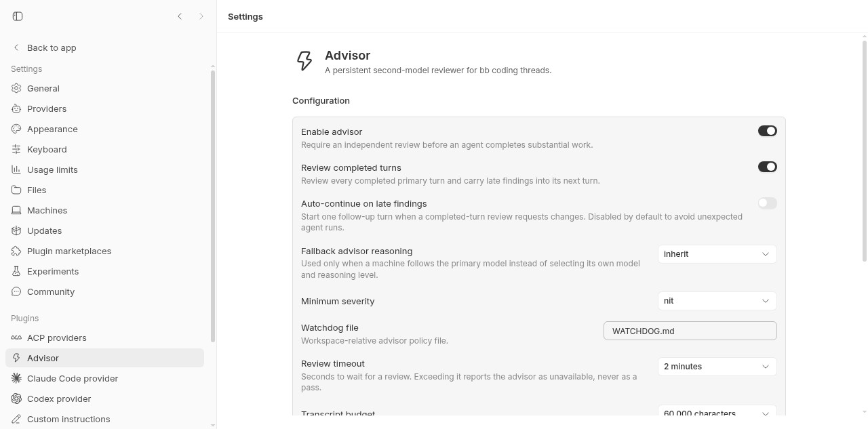Click the General gear icon
The height and width of the screenshot is (429, 868).
tap(16, 88)
